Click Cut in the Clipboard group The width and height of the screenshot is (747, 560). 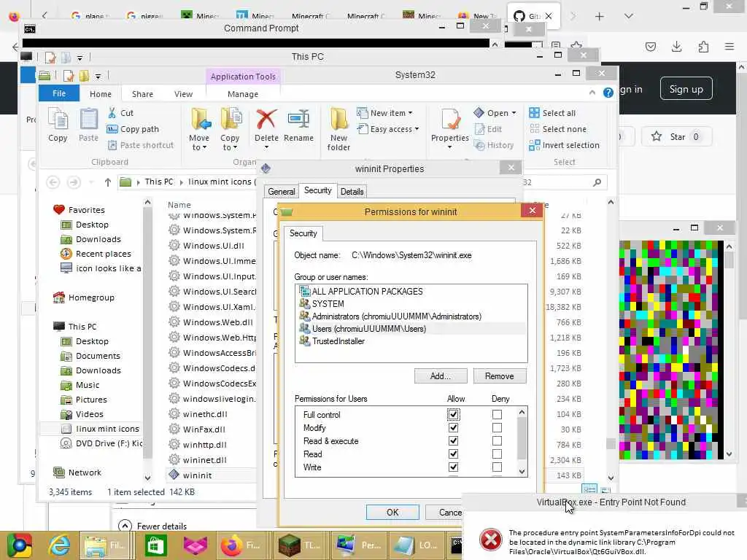coord(121,113)
